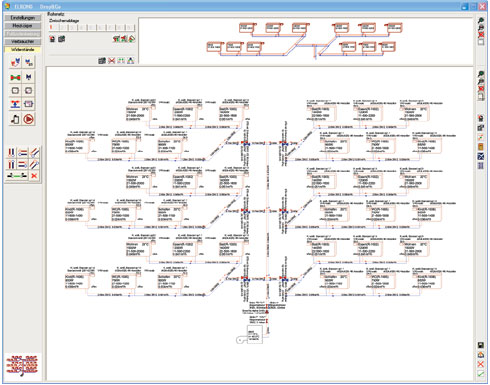The width and height of the screenshot is (490, 385).
Task: Select the heat exchanger box icon
Action: 29,104
